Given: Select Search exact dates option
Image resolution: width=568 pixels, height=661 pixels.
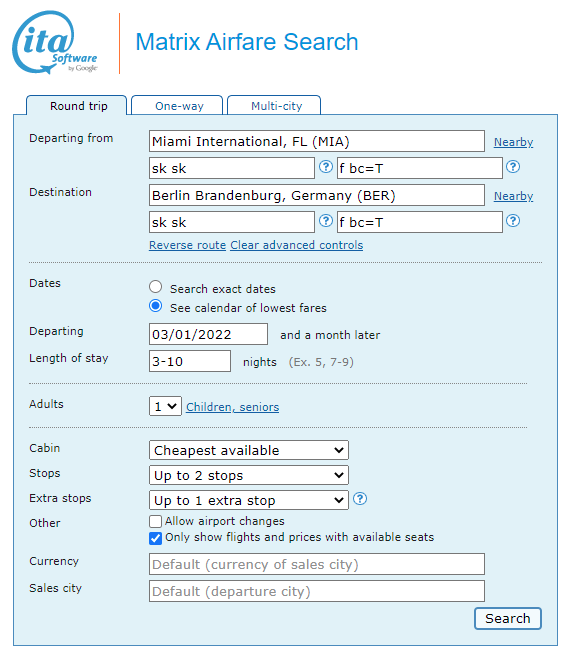Looking at the screenshot, I should [156, 287].
